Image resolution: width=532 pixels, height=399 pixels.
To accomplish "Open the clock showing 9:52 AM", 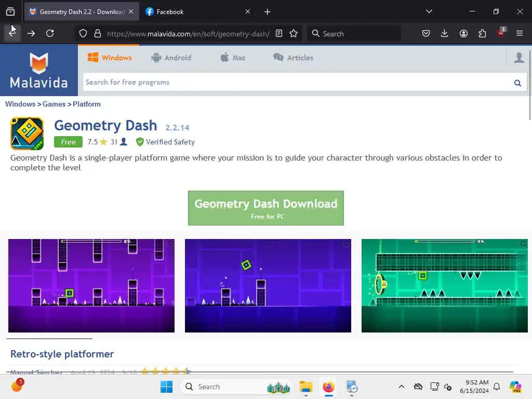I will (474, 387).
